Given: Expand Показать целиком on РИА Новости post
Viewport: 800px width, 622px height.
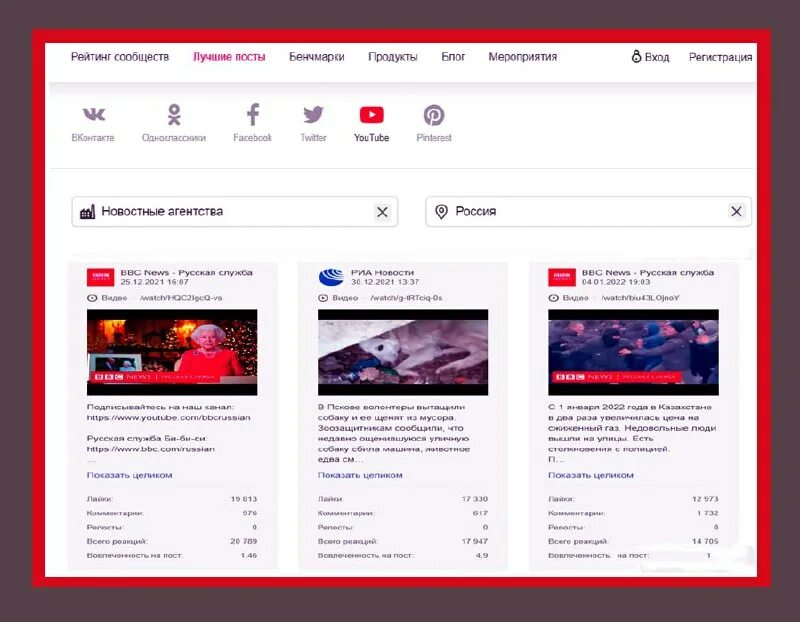Looking at the screenshot, I should click(x=360, y=475).
